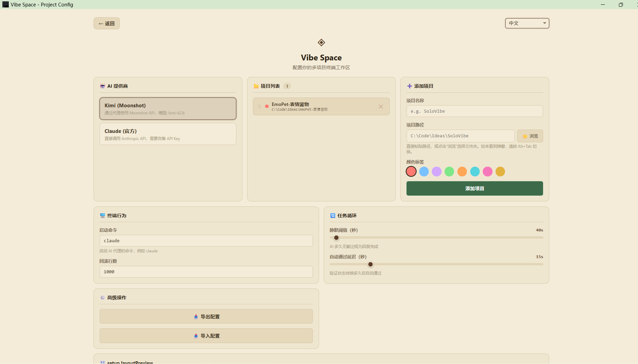
Task: Choose the green color tag
Action: pyautogui.click(x=449, y=171)
